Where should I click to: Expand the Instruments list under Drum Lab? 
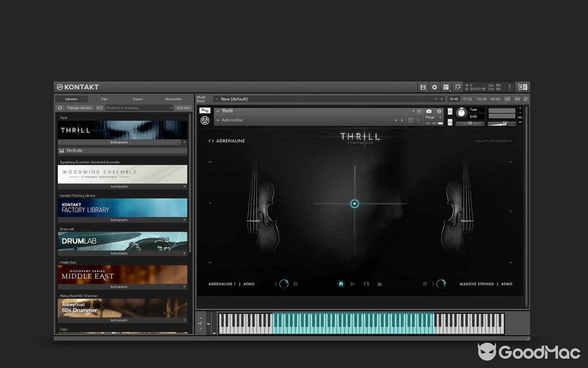[x=185, y=253]
